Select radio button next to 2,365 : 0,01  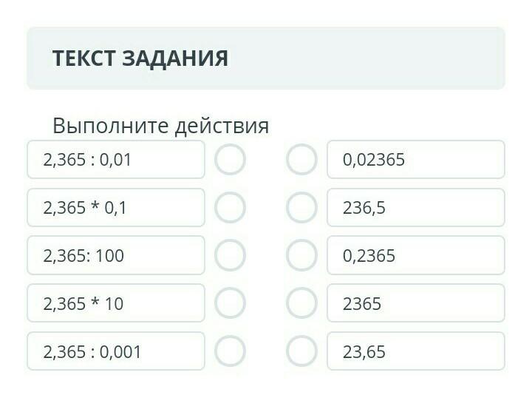[x=230, y=160]
